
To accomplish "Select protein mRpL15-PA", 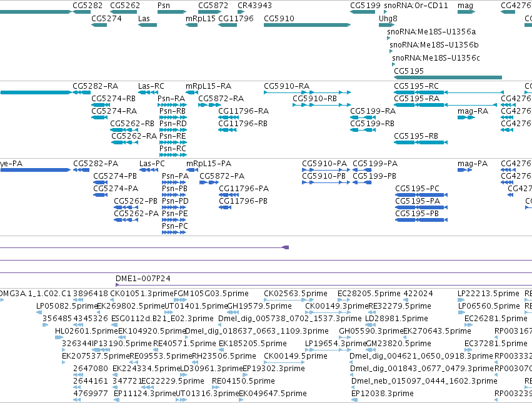I will (192, 169).
